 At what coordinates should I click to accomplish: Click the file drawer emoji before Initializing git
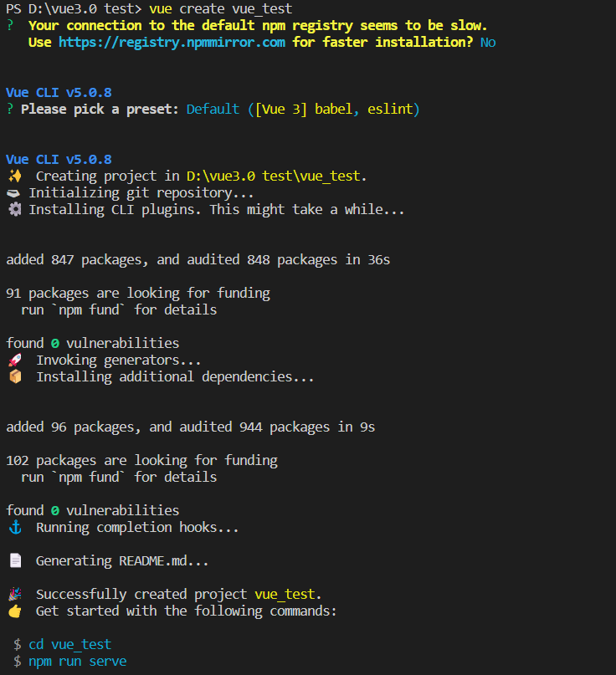click(13, 193)
